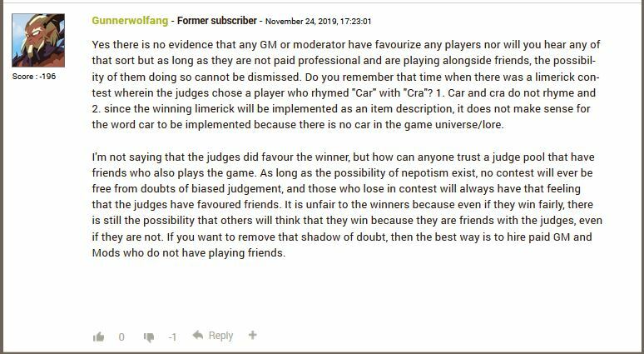Click the downvote count showing -1

[172, 337]
